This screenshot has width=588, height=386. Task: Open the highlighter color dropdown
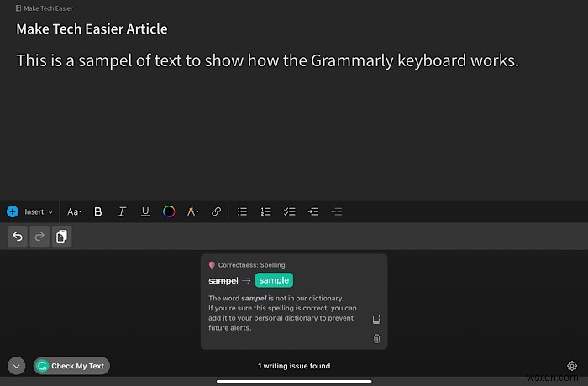(x=192, y=211)
